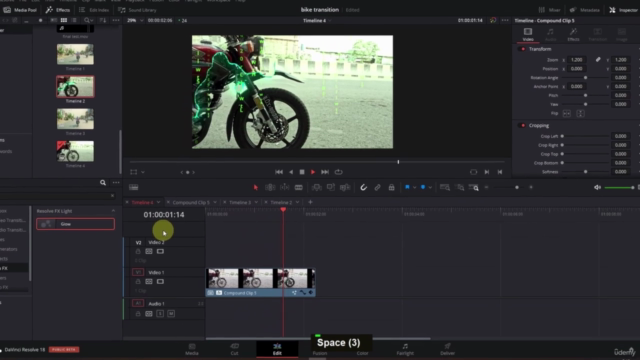Viewport: 640px width, 360px height.
Task: Click Insert Clip toolbar icon
Action: 316,187
